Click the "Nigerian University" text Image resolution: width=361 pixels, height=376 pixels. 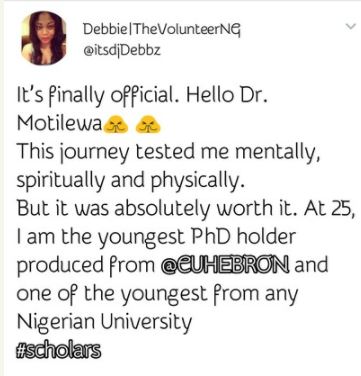click(x=104, y=323)
